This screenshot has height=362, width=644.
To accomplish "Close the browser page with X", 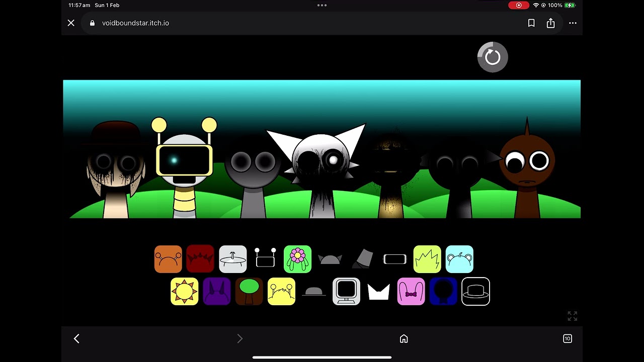I will (71, 23).
